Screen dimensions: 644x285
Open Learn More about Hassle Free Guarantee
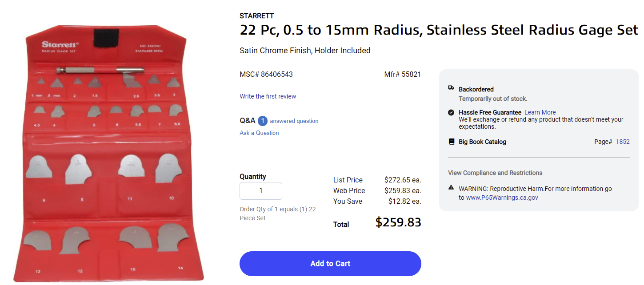click(540, 112)
